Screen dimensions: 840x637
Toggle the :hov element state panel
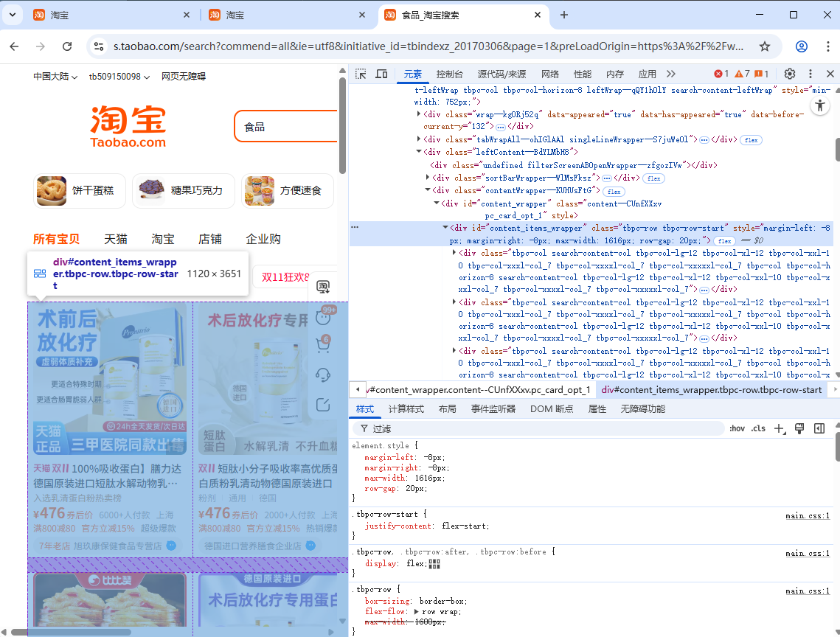tap(737, 428)
